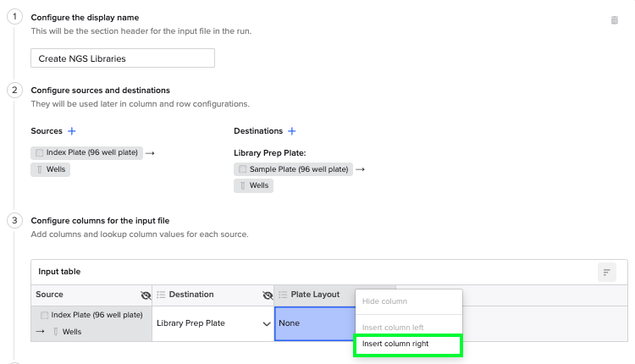The width and height of the screenshot is (635, 364).
Task: Toggle visibility of Destination column
Action: tap(268, 295)
